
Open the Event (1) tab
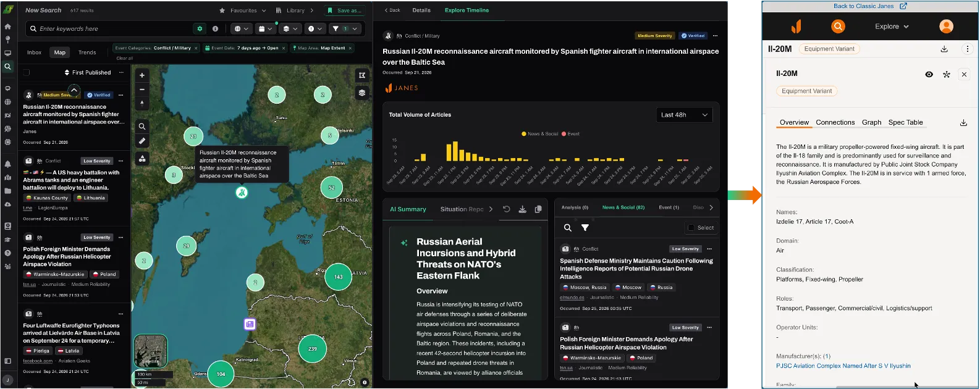click(x=669, y=207)
